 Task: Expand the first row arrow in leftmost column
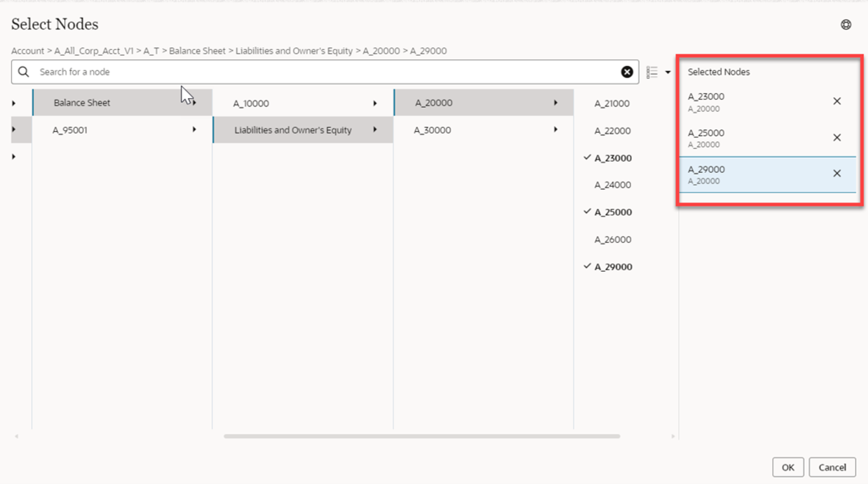tap(14, 103)
